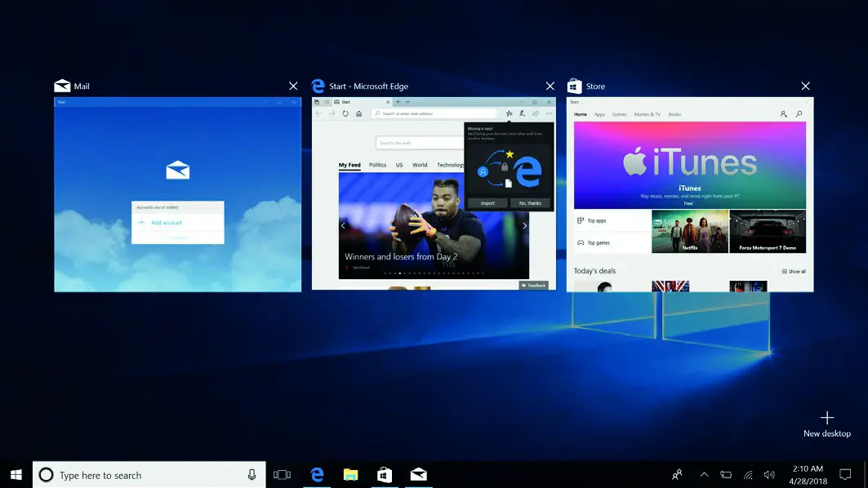
Task: Open Microsoft Edge from the taskbar
Action: [317, 475]
